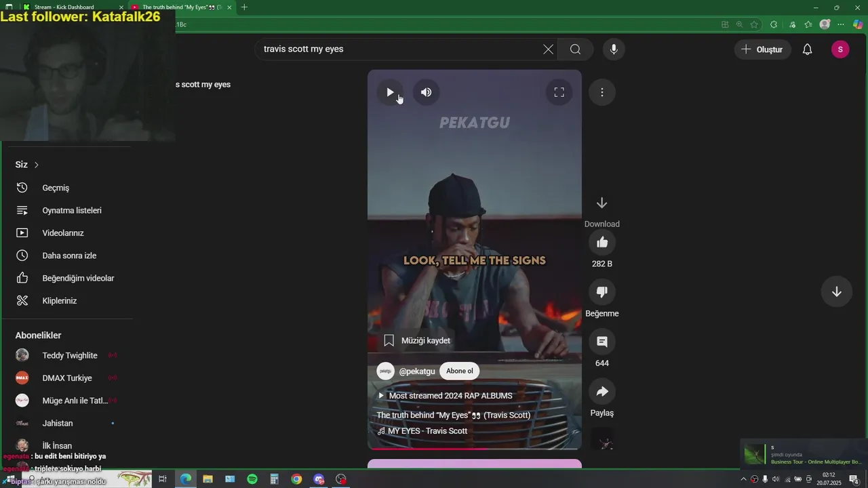
Task: Expand the Siz section
Action: [27, 165]
